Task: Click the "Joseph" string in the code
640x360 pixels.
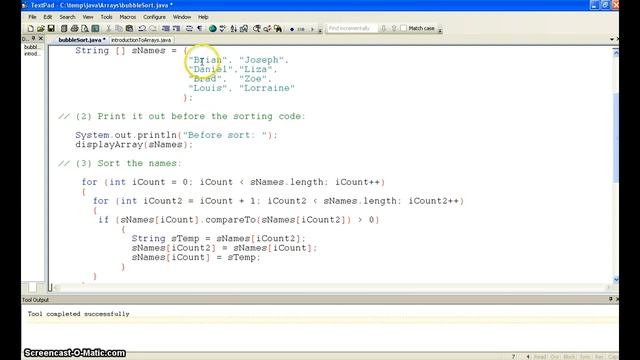Action: 261,60
